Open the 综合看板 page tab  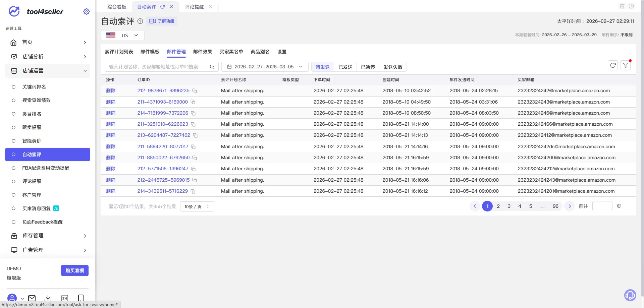[x=117, y=7]
